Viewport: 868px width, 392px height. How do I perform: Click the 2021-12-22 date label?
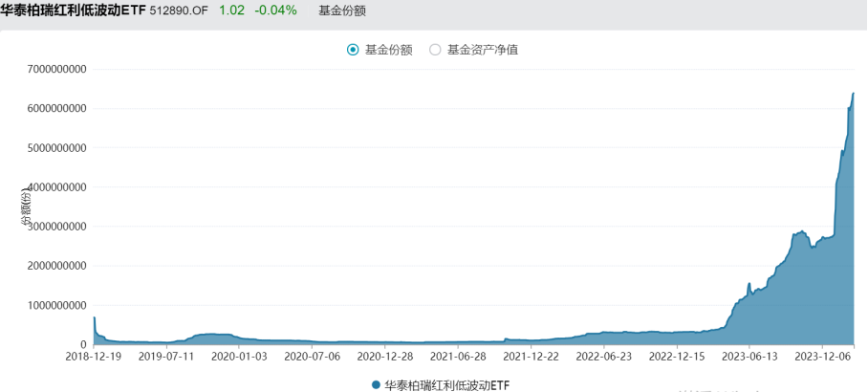[531, 357]
